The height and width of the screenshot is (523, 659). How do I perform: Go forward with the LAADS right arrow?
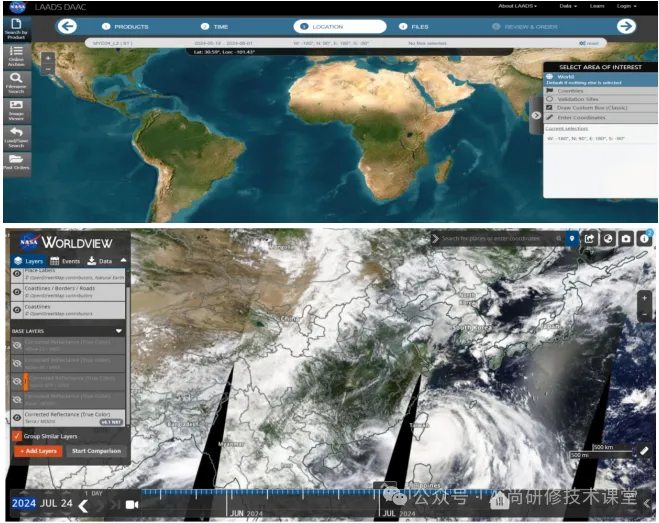626,26
